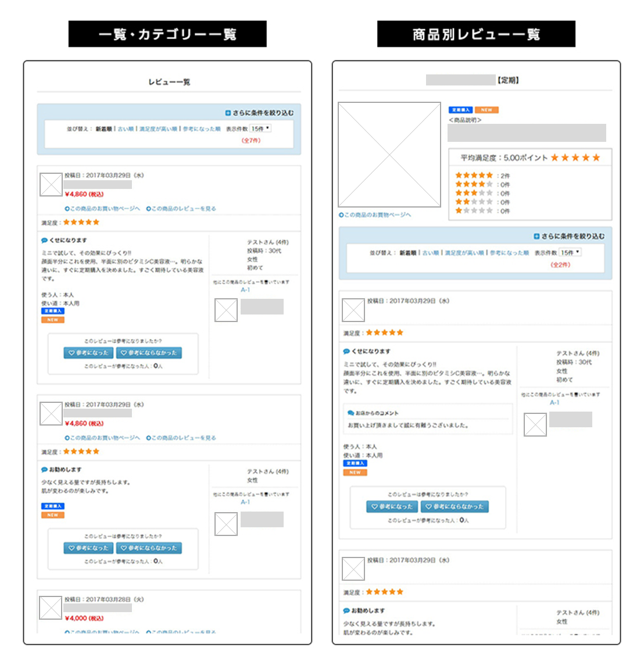Click 参考にならなかった on left くせになります review
644x654 pixels.
tap(149, 353)
